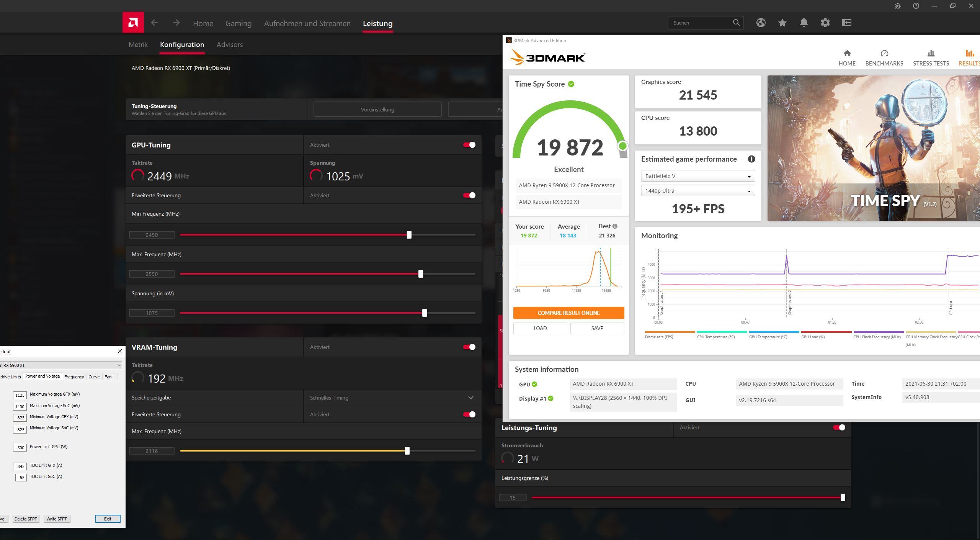Image resolution: width=980 pixels, height=540 pixels.
Task: Click Spannung voltage slider handle
Action: (x=425, y=313)
